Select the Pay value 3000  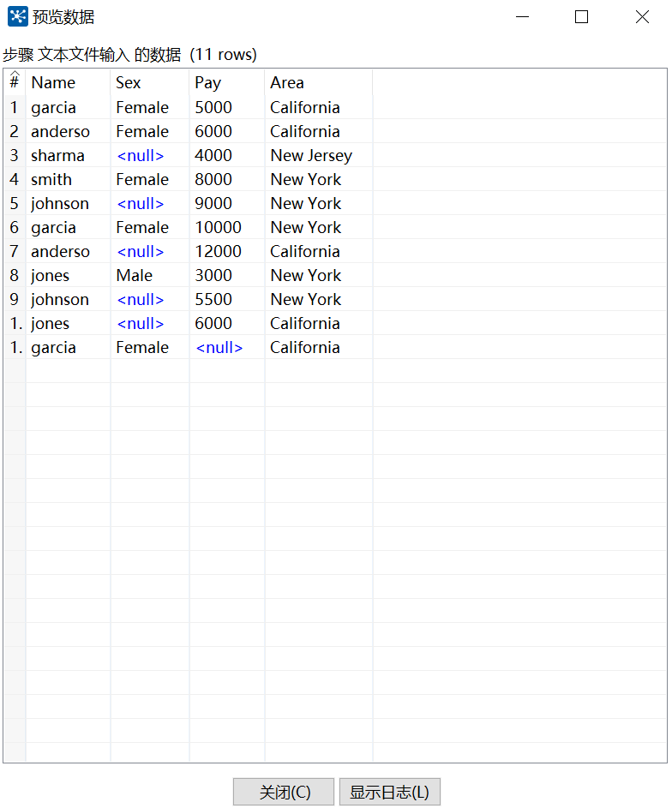tap(227, 275)
